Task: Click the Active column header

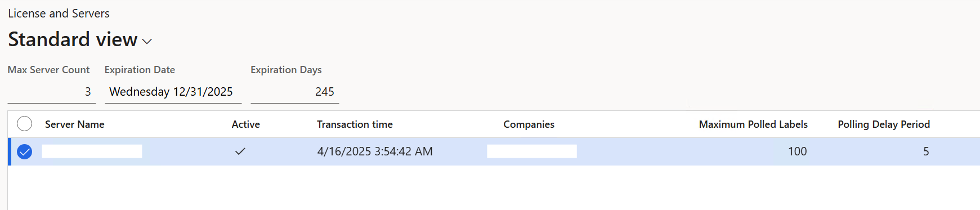Action: tap(246, 124)
